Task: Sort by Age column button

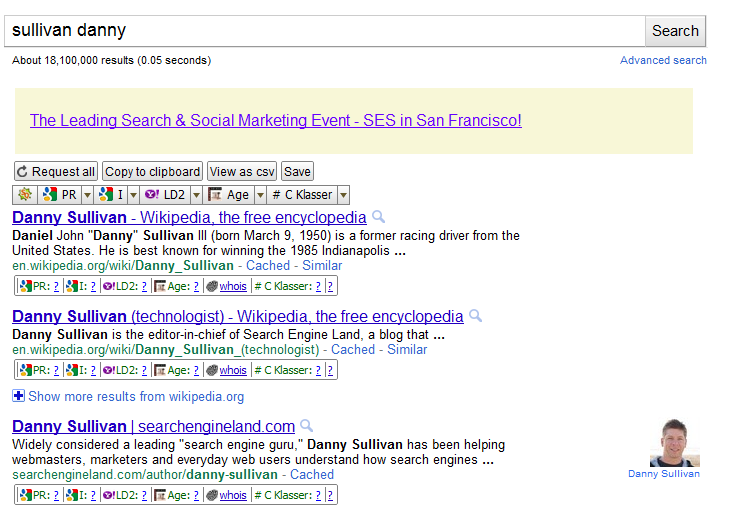Action: pos(229,195)
